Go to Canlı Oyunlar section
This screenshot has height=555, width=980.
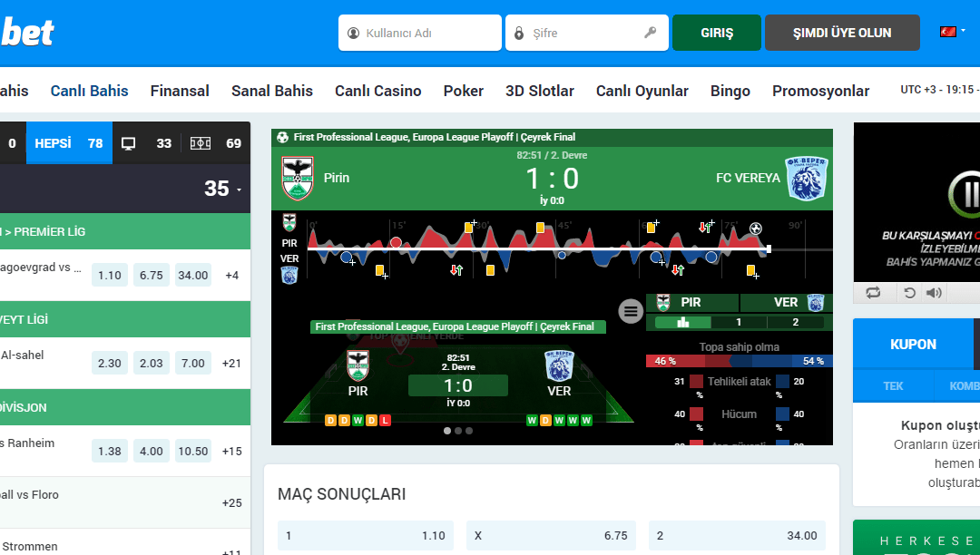[x=642, y=92]
